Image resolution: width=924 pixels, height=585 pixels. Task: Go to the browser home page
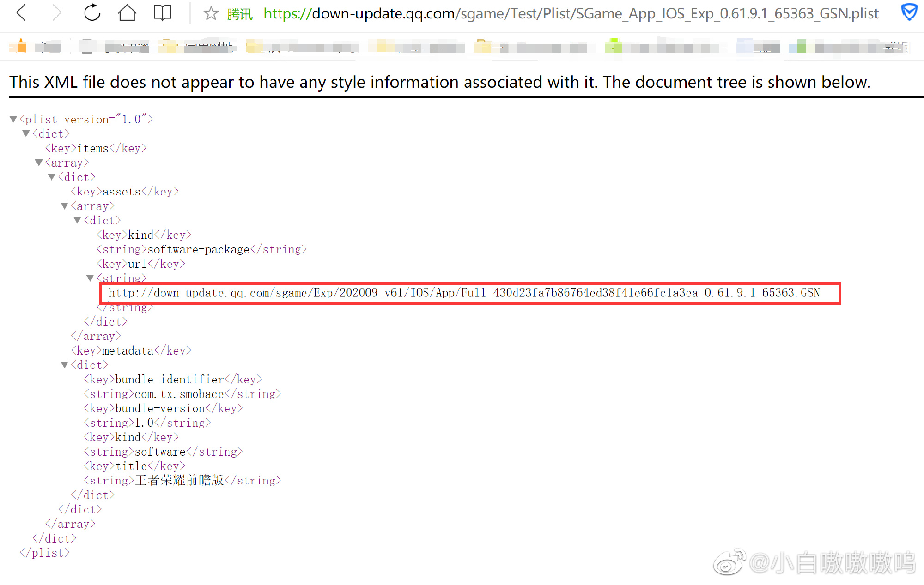pyautogui.click(x=127, y=13)
